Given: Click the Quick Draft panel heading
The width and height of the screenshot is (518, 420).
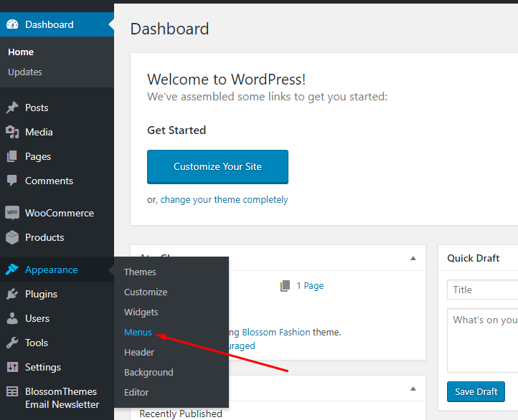Looking at the screenshot, I should (x=473, y=258).
